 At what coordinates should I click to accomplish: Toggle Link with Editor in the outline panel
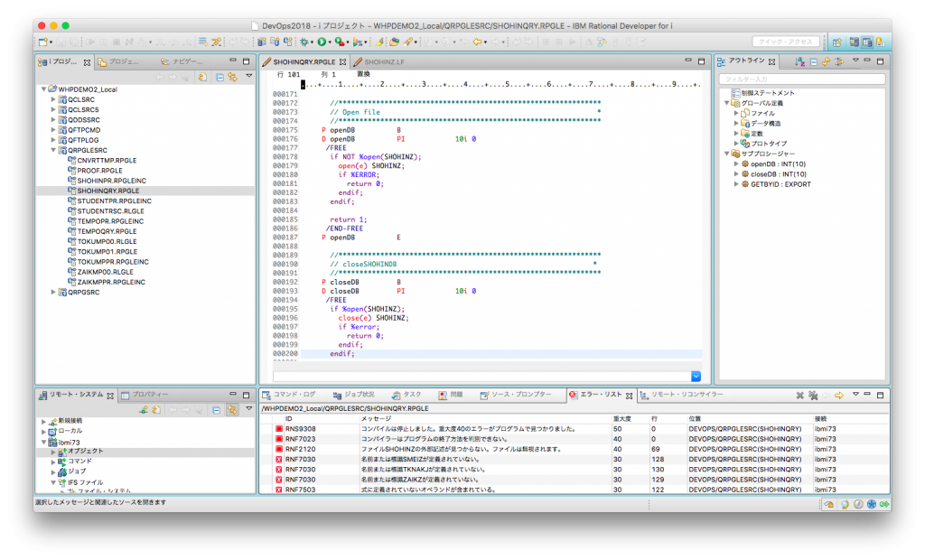tap(826, 61)
